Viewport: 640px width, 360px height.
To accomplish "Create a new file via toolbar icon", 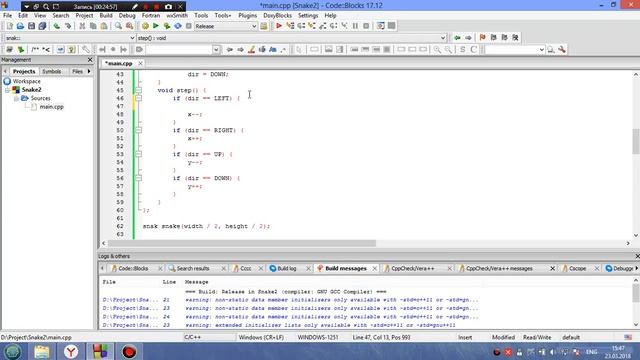I will click(9, 26).
